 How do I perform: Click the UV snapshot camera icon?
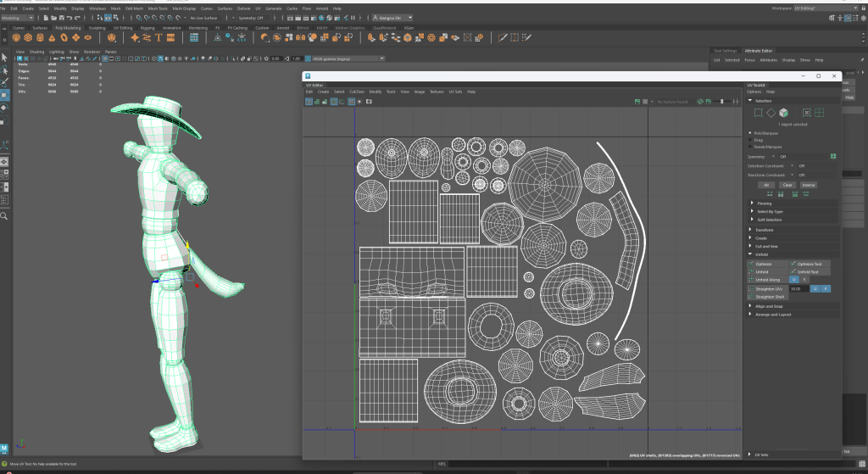[369, 101]
